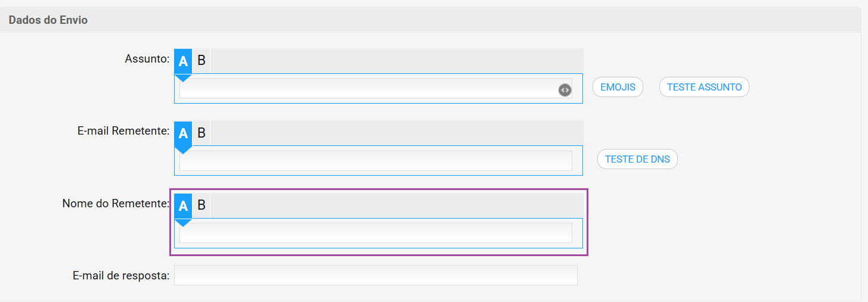Click the Nome do Remetente: label

pos(116,204)
